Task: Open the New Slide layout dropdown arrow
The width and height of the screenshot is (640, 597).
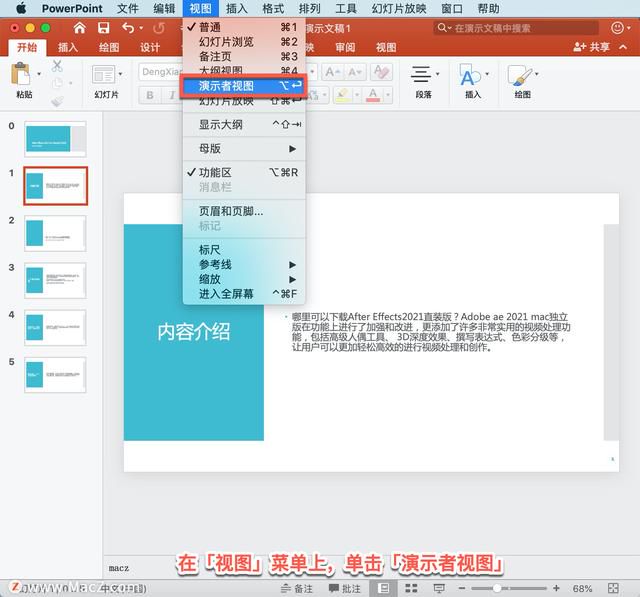Action: coord(120,74)
